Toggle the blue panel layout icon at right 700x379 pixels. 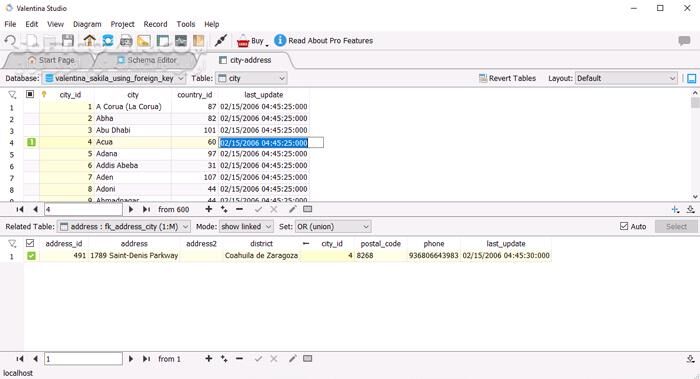tap(692, 79)
